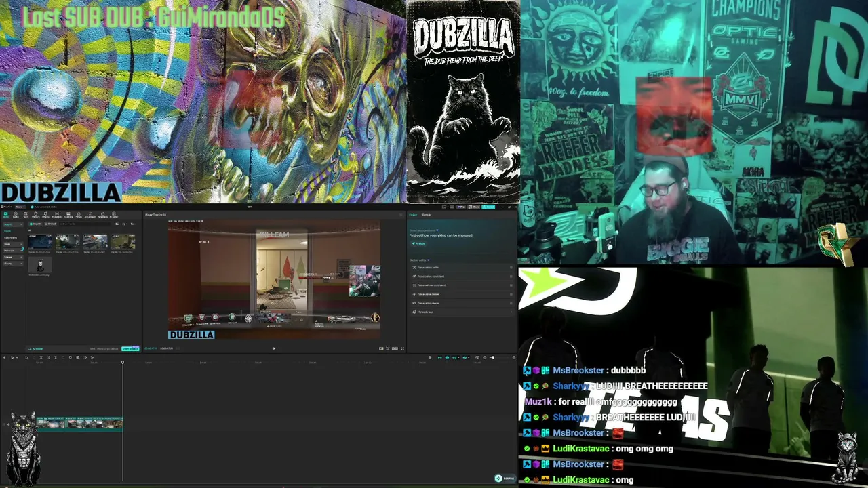868x488 pixels.
Task: Click the redo icon in timeline toolbar
Action: (34, 357)
